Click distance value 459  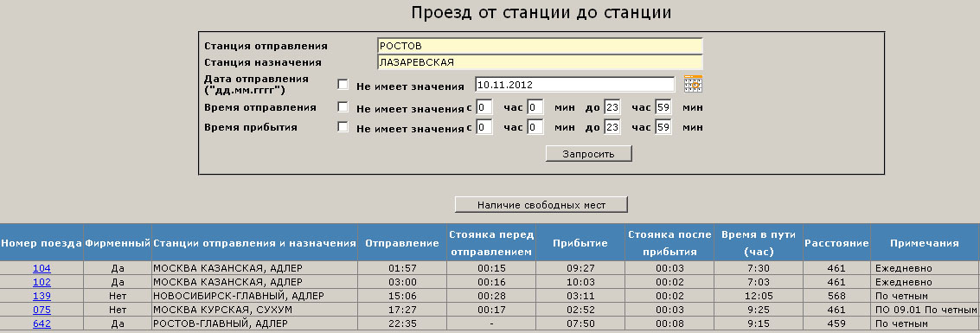coord(836,323)
